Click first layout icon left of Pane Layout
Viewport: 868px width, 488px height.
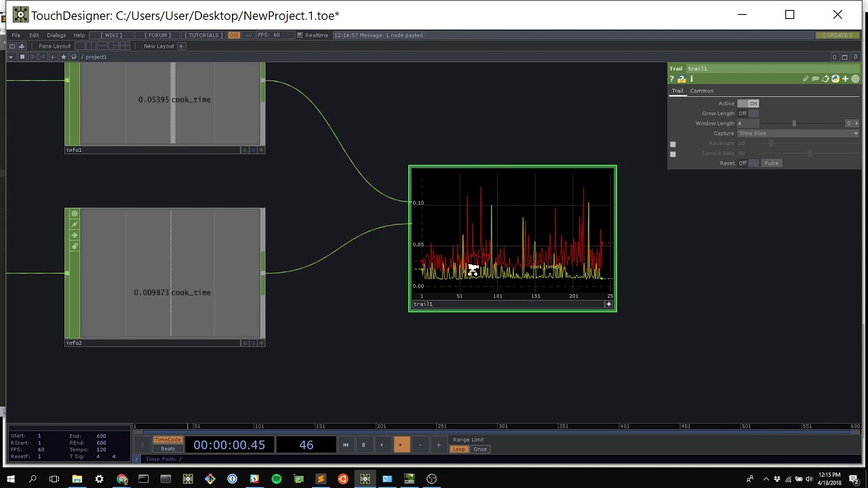click(x=12, y=46)
